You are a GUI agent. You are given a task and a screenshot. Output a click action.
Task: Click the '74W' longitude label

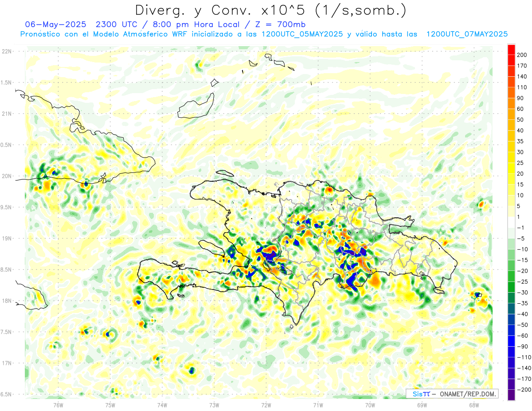(162, 404)
